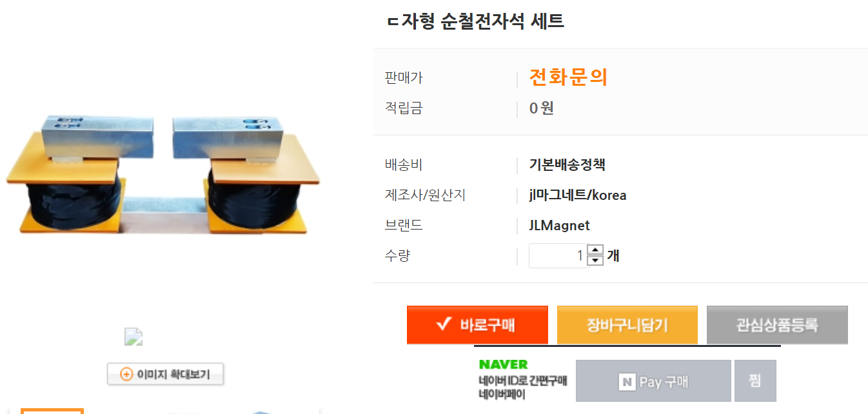
Task: Select the orange-bordered first thumbnail
Action: tap(52, 411)
